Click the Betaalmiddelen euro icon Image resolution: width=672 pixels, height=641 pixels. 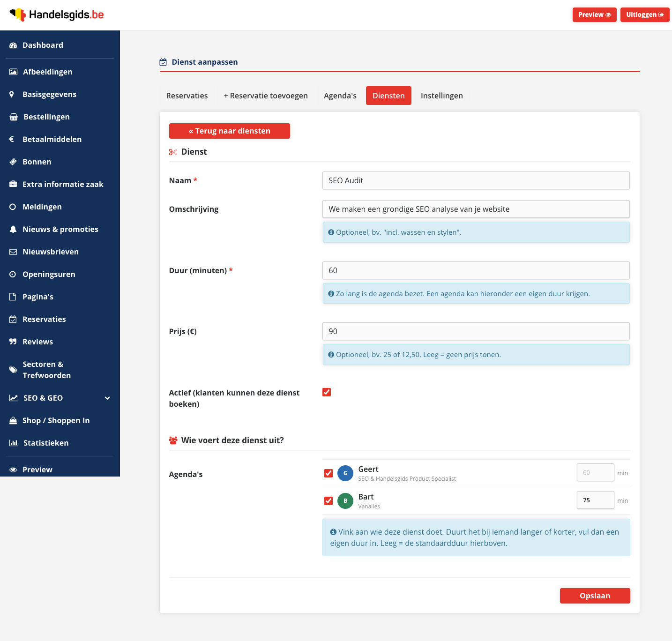coord(12,139)
